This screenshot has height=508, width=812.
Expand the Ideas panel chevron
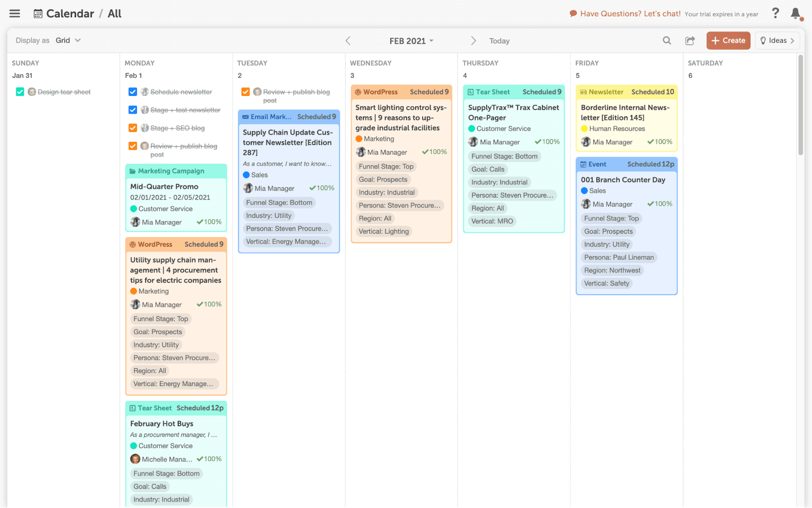click(x=792, y=40)
